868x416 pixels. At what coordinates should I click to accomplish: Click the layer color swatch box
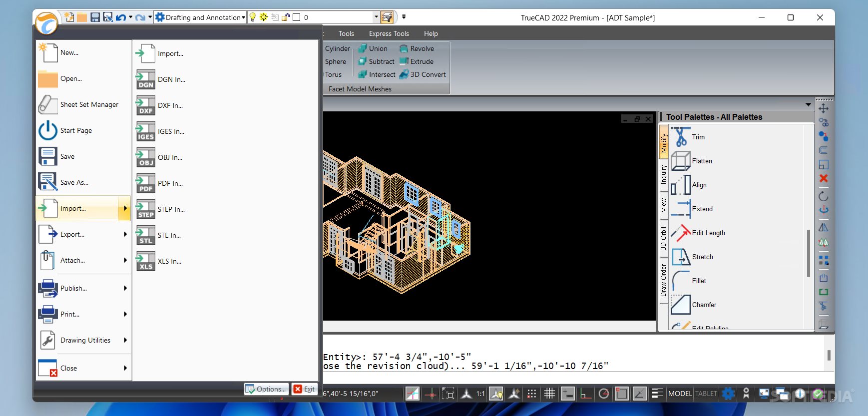point(296,17)
